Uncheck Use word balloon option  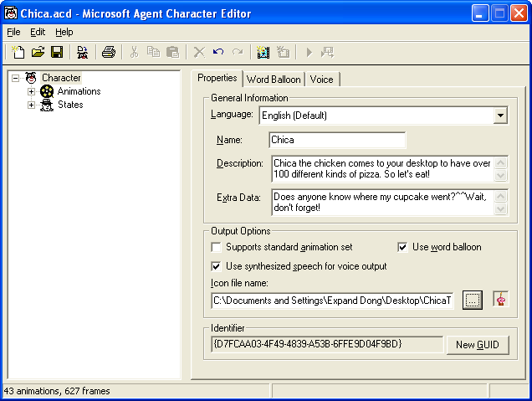point(402,247)
